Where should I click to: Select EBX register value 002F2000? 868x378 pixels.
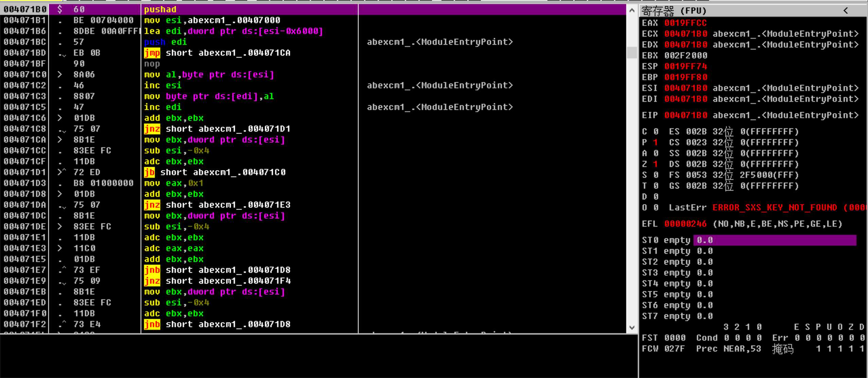click(685, 56)
